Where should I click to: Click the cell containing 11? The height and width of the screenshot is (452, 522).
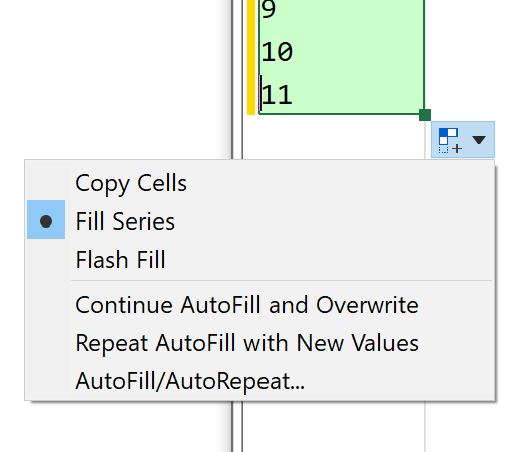(x=341, y=94)
